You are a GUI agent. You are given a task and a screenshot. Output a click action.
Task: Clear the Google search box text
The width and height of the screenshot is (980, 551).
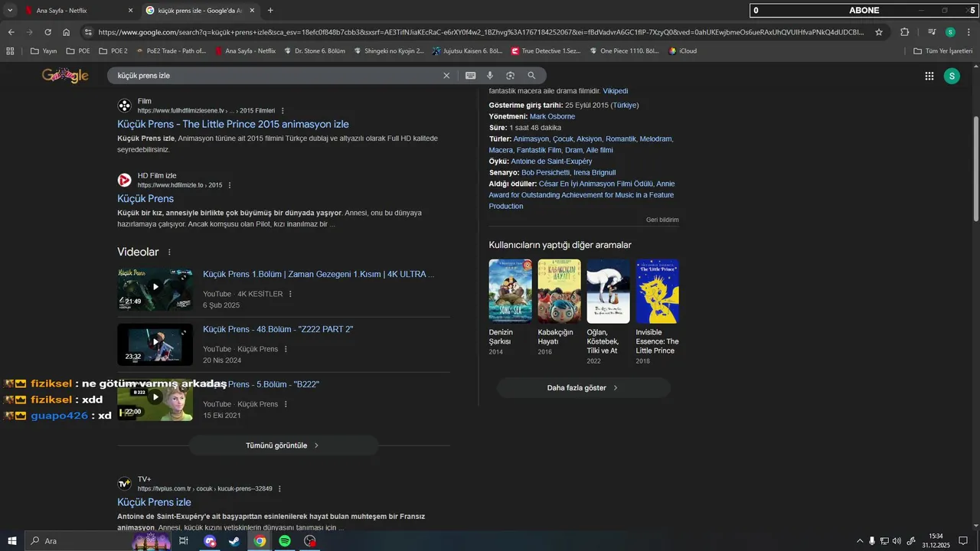(x=446, y=76)
